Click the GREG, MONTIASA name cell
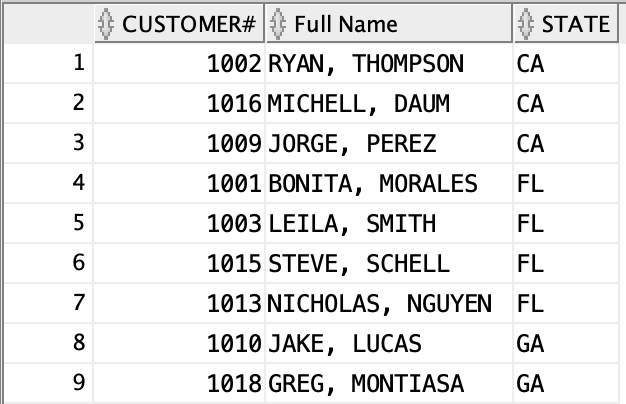Screen dimensions: 626x404 click(373, 381)
